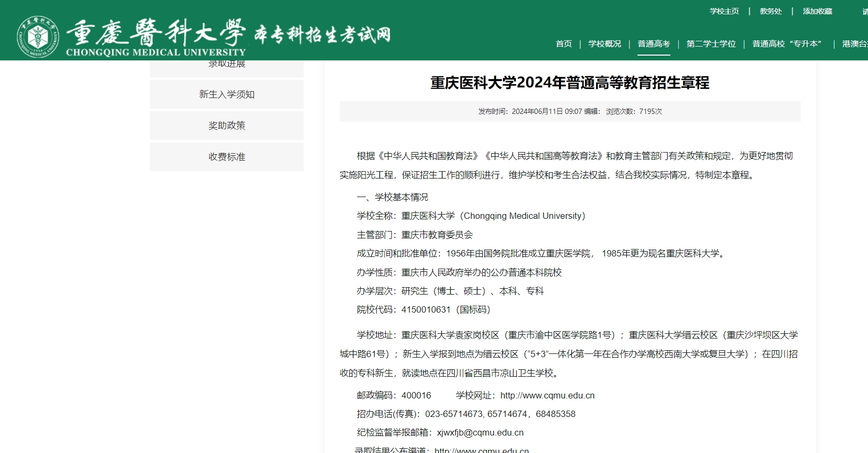Click the publish time 2024年06月11日 09:07
Image resolution: width=868 pixels, height=453 pixels.
click(547, 112)
